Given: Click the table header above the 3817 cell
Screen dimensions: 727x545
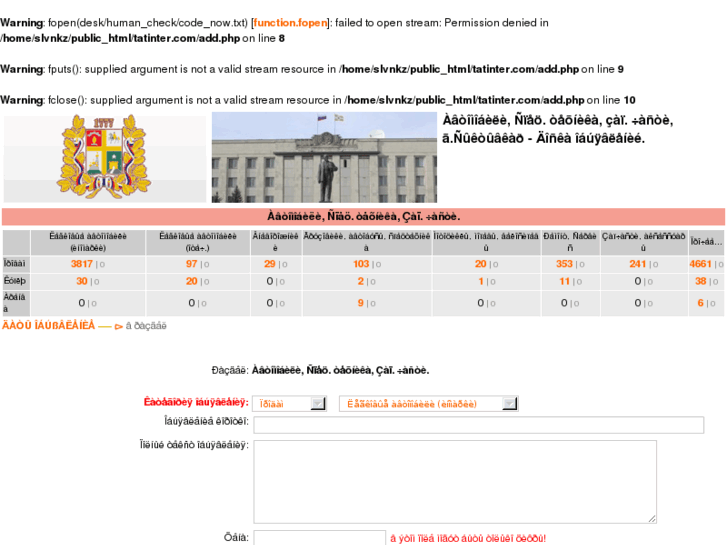Looking at the screenshot, I should [x=88, y=242].
